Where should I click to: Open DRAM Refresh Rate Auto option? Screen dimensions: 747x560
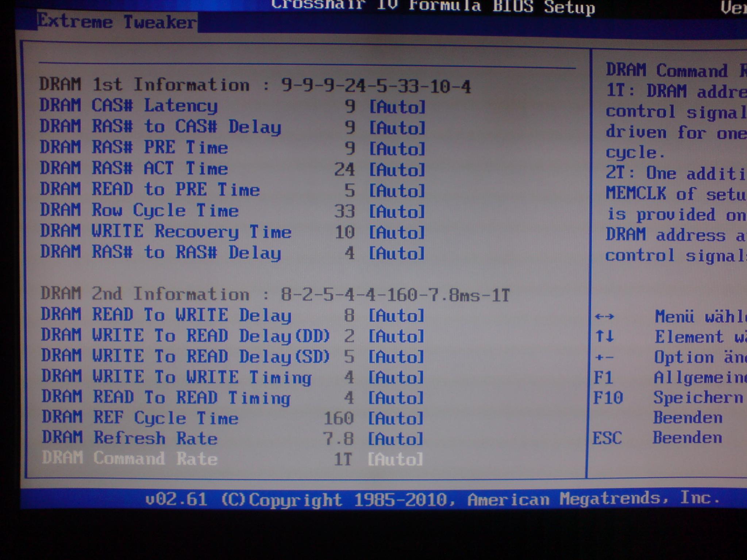[396, 439]
